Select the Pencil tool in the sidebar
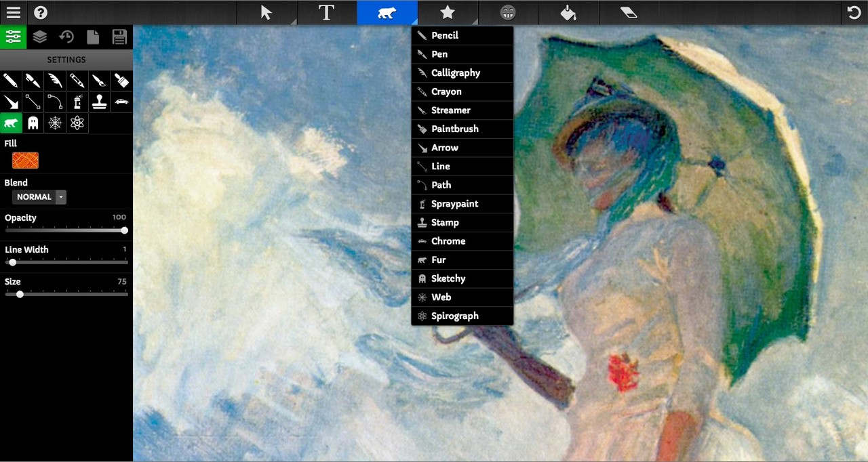This screenshot has height=462, width=868. tap(11, 81)
